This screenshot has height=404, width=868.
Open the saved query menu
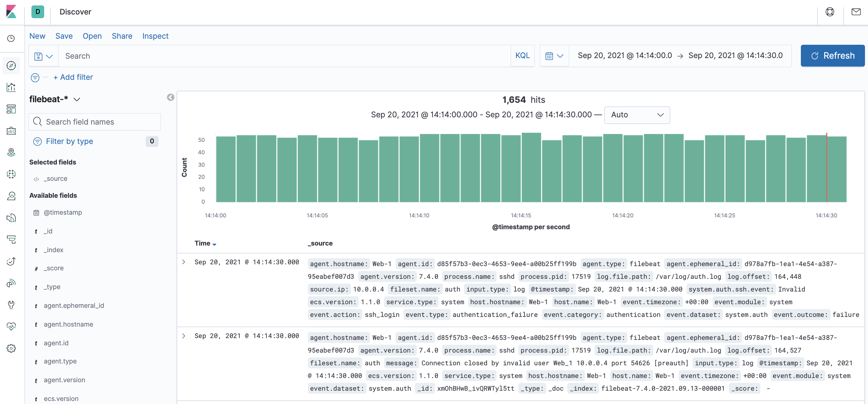click(x=44, y=56)
